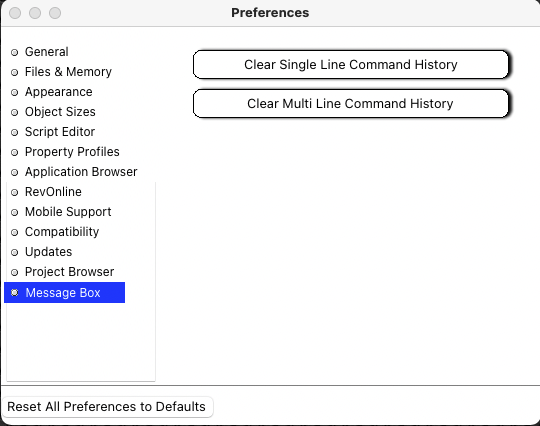This screenshot has width=540, height=426.
Task: Open the RevOnline settings section
Action: point(53,192)
